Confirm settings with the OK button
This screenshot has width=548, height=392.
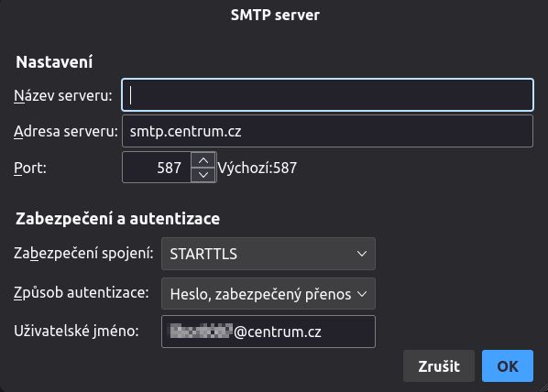[508, 366]
